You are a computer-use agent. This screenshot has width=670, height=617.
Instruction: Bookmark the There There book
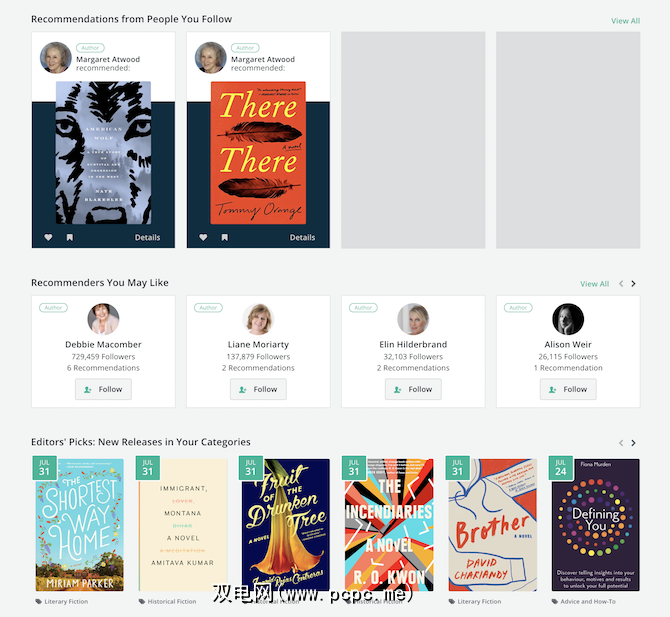(224, 238)
